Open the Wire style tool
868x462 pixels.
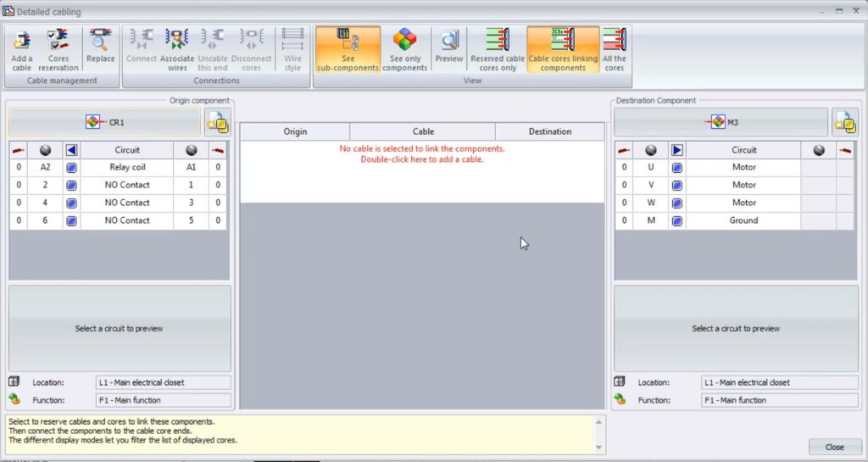click(x=292, y=50)
